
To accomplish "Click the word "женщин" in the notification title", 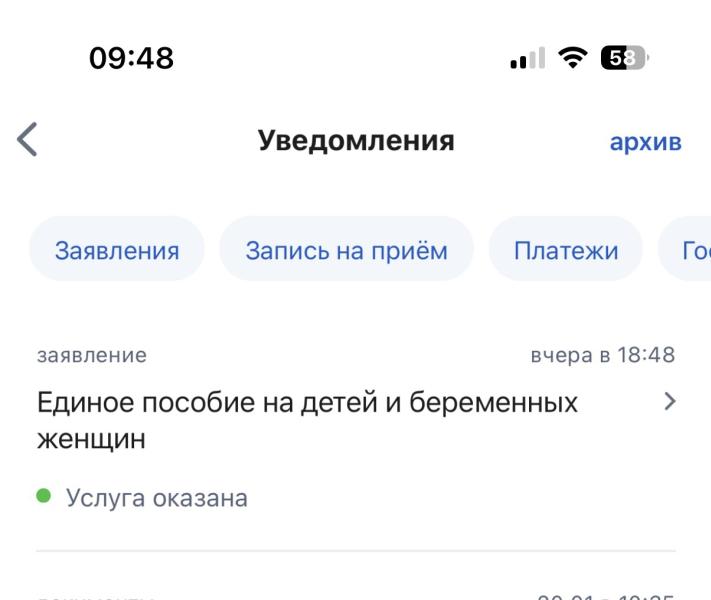I will click(91, 439).
